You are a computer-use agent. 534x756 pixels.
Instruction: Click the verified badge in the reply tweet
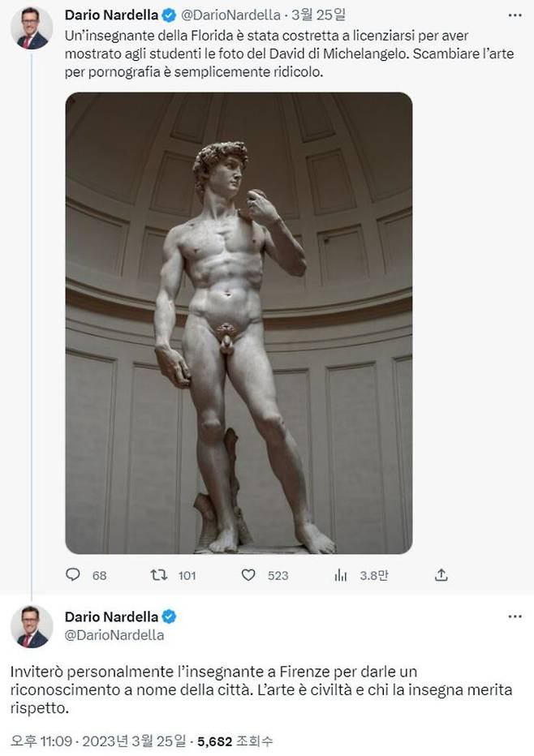click(x=168, y=616)
